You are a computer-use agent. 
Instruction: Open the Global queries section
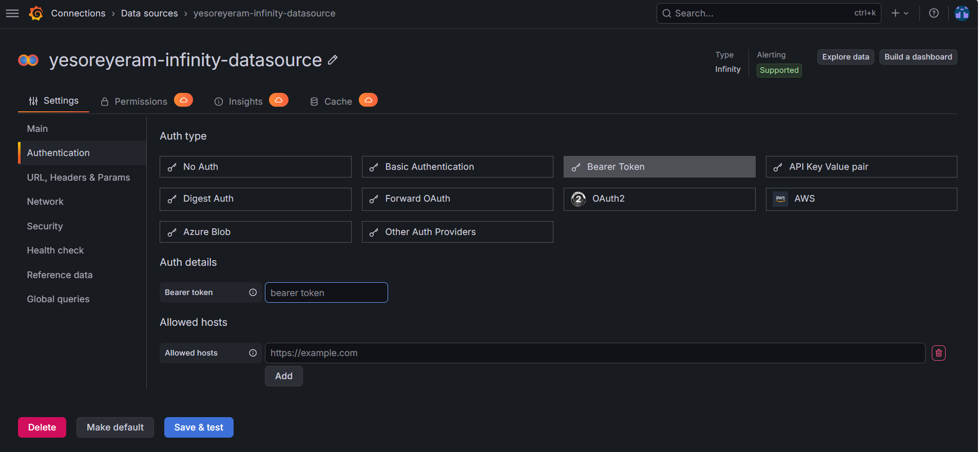82,299
